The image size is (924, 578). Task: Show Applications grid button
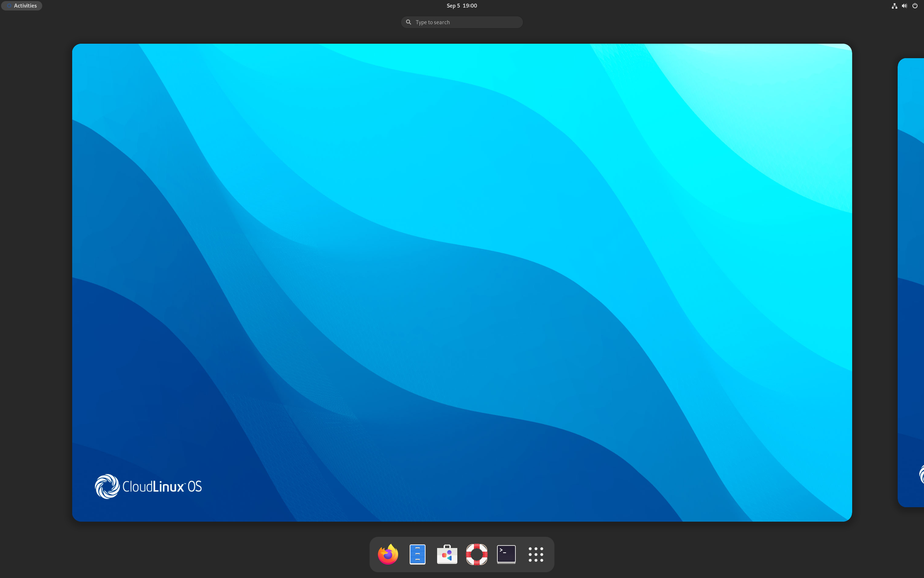tap(536, 554)
